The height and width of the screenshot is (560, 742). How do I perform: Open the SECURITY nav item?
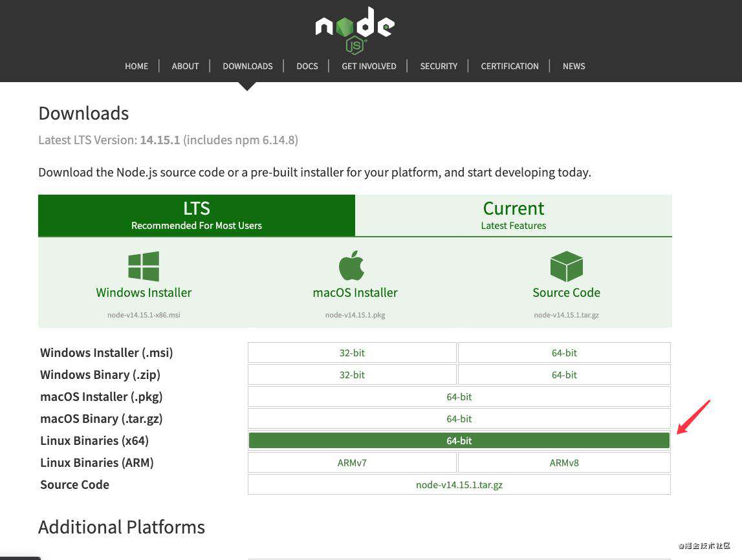pyautogui.click(x=439, y=66)
